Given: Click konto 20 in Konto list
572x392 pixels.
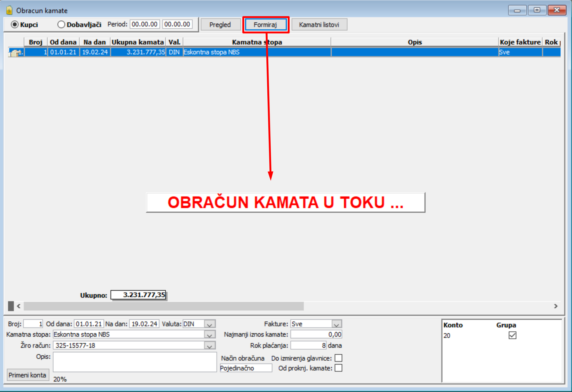Looking at the screenshot, I should (447, 336).
